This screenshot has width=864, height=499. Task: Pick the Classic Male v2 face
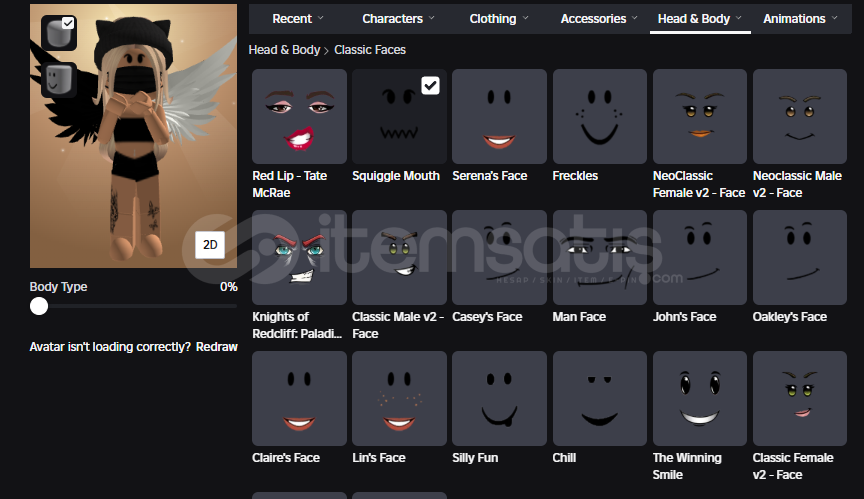click(x=399, y=257)
